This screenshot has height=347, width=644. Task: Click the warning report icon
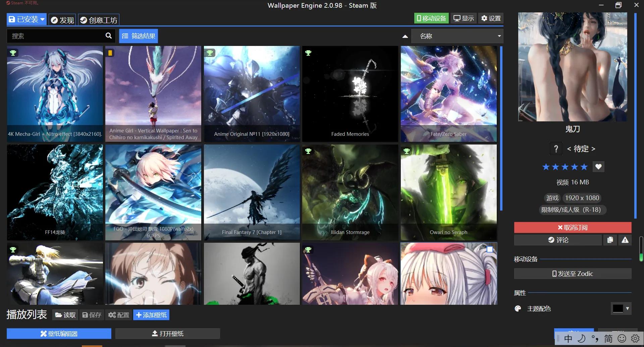click(625, 240)
